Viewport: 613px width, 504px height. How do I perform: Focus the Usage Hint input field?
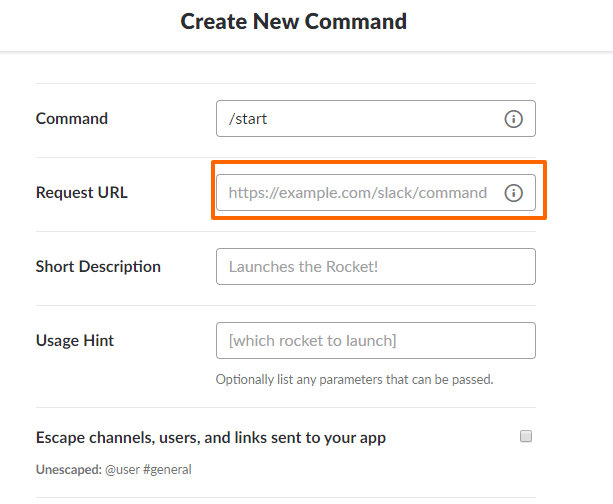375,341
